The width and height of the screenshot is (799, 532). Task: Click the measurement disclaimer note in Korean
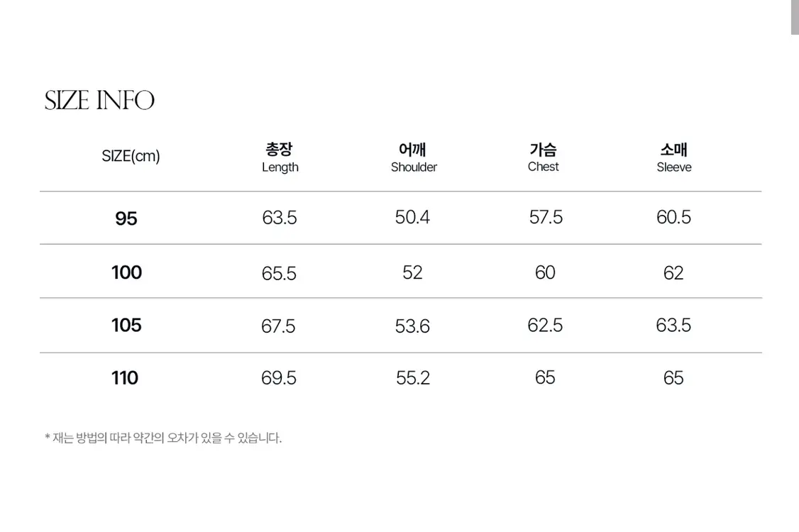pos(163,438)
